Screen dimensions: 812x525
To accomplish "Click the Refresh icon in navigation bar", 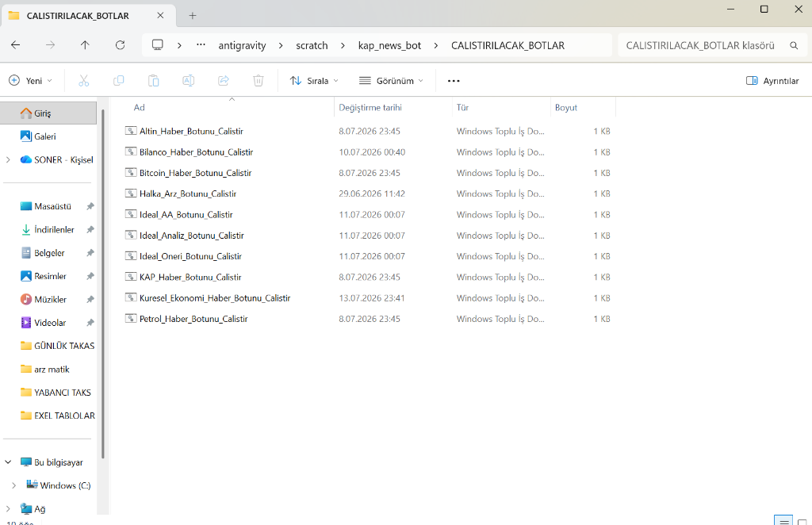I will [121, 45].
